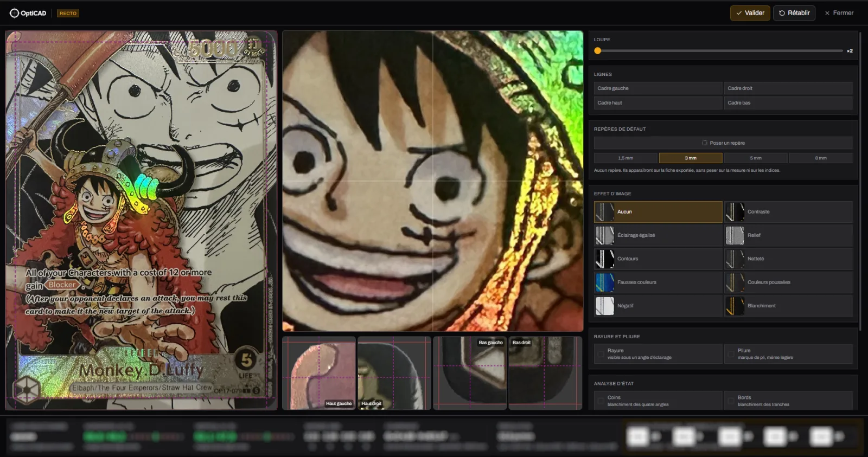Viewport: 868px width, 457px height.
Task: Click the OptiCAD logo icon
Action: 14,13
